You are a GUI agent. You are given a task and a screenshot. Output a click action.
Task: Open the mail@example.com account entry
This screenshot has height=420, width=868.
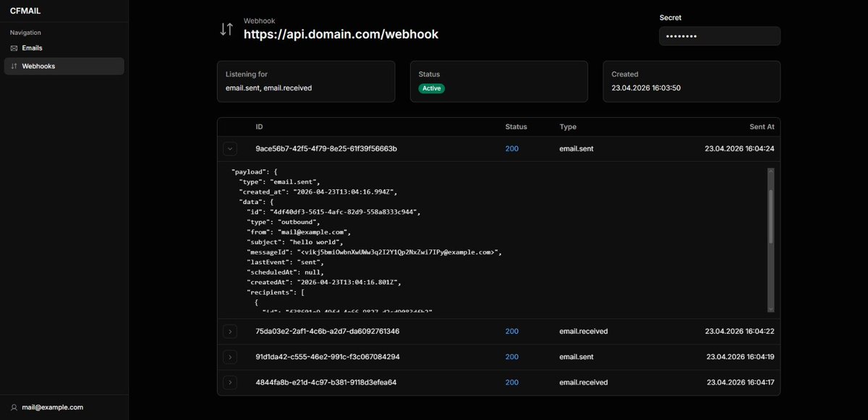tap(64, 407)
